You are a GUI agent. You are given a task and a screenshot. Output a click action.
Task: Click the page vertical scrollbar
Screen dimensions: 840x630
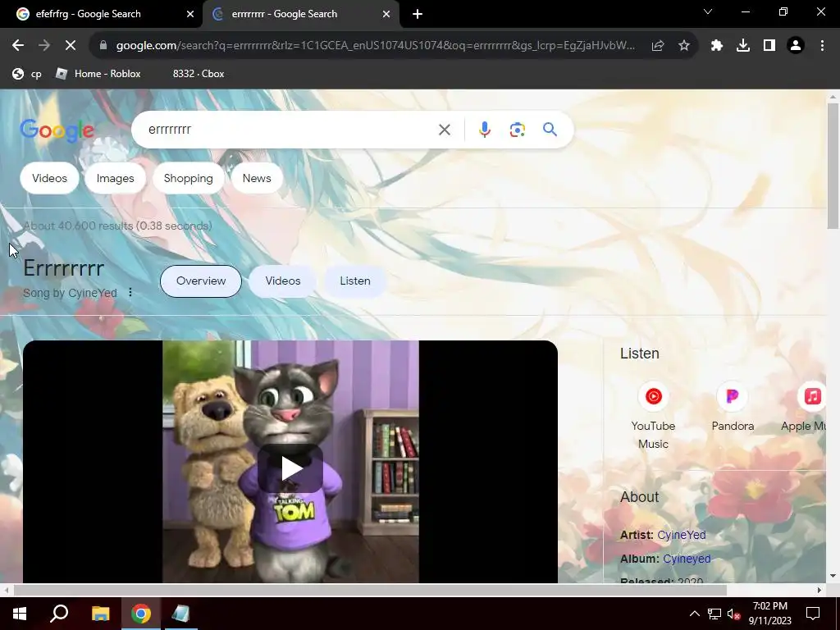pyautogui.click(x=833, y=166)
